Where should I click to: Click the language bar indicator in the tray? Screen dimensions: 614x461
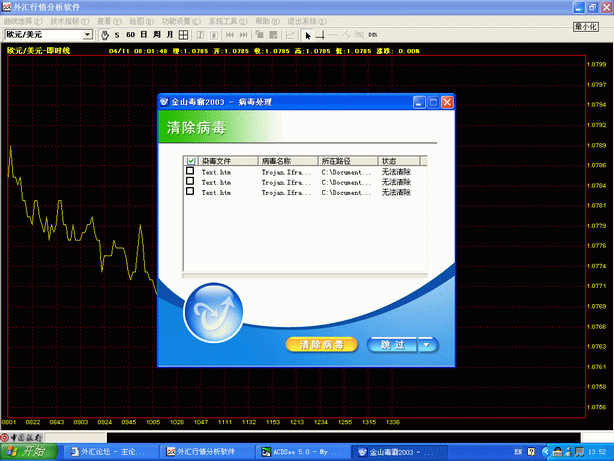[518, 452]
